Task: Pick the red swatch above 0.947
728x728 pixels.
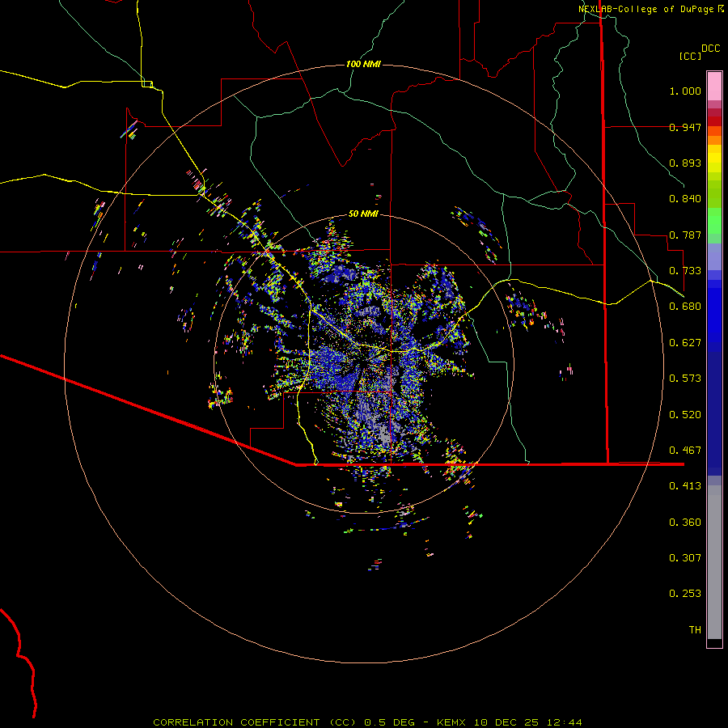Action: tap(714, 121)
